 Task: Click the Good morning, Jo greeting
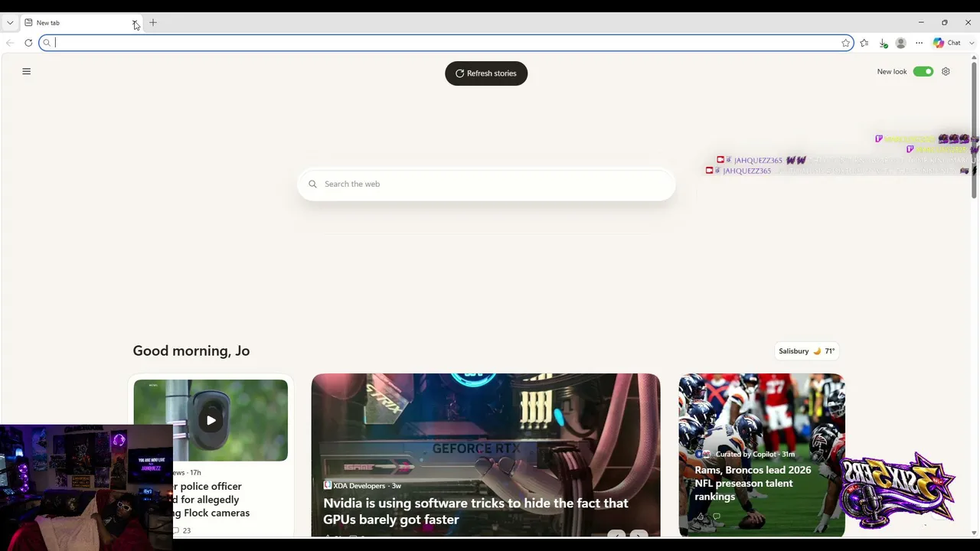point(191,350)
